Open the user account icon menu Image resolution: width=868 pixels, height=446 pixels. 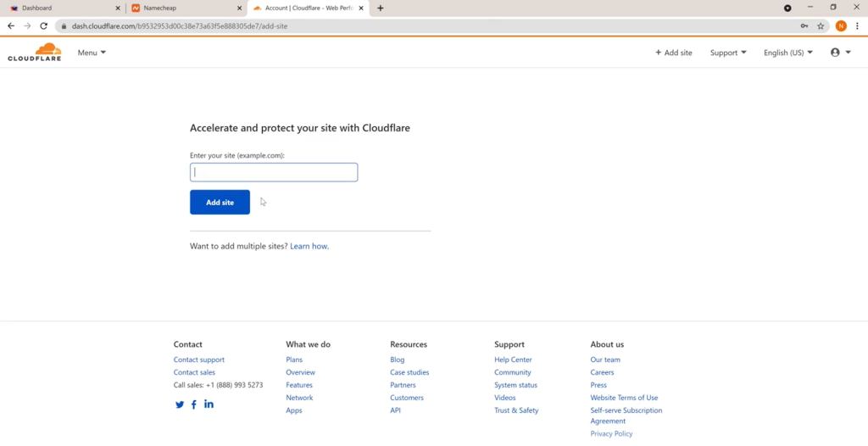(840, 53)
